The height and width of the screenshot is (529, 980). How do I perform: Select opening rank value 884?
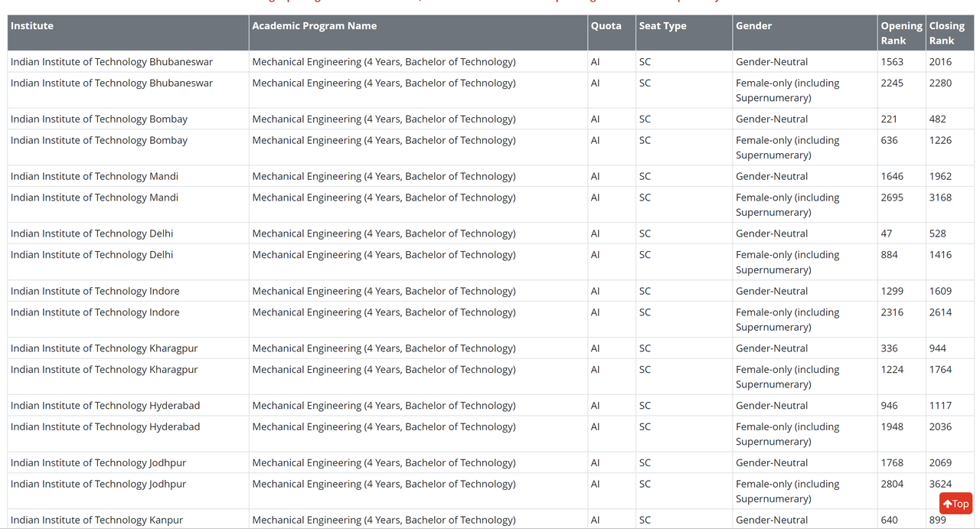coord(889,255)
